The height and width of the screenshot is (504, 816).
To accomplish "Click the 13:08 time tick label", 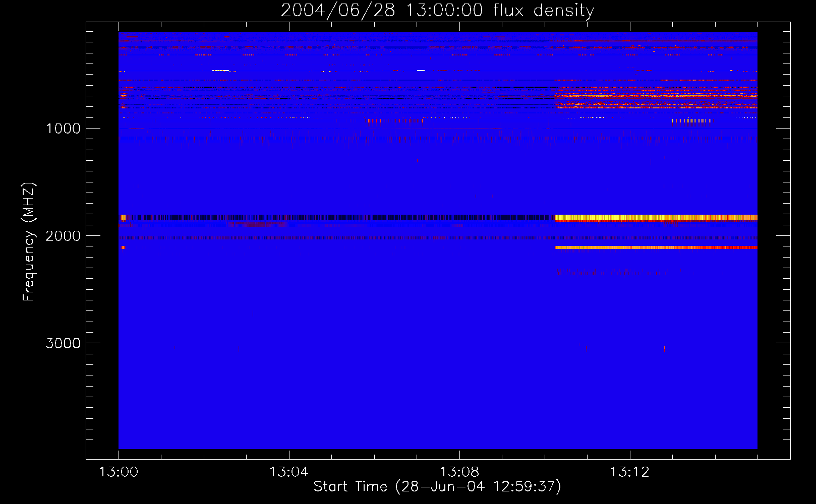I will pyautogui.click(x=459, y=472).
